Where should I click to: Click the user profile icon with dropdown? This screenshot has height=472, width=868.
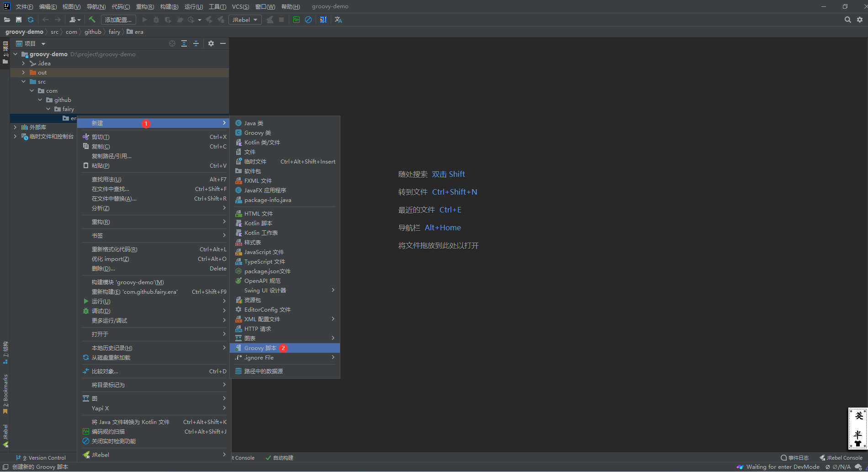(x=75, y=20)
